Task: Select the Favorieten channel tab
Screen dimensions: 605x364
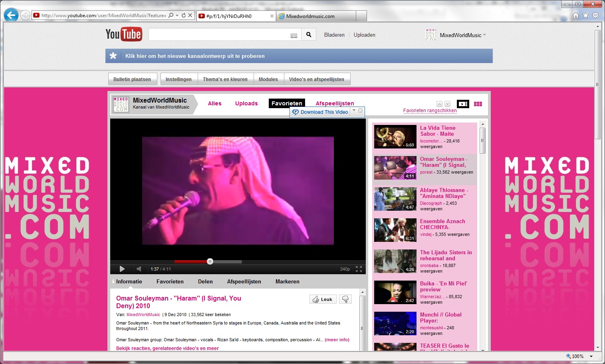Action: coord(287,103)
